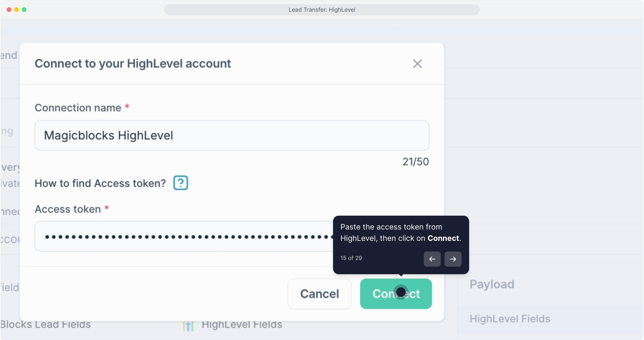The height and width of the screenshot is (340, 644).
Task: Click the green Connect button
Action: [x=396, y=294]
